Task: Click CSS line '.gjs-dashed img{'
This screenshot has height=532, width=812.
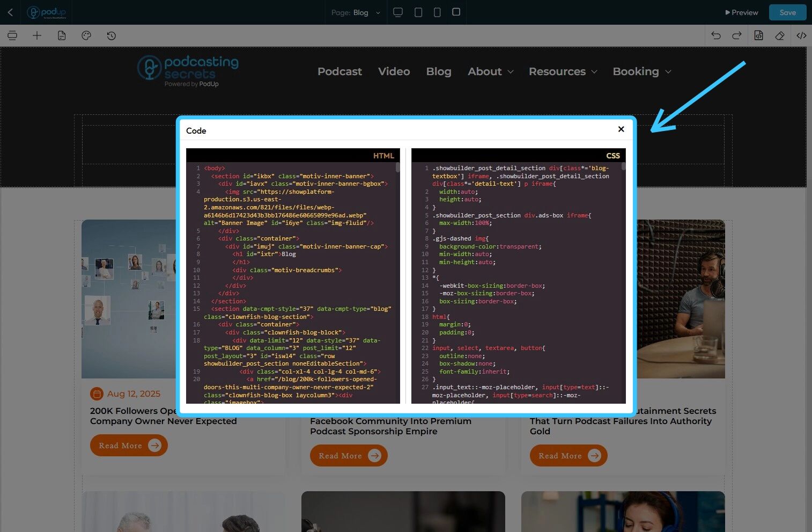Action: click(x=461, y=238)
